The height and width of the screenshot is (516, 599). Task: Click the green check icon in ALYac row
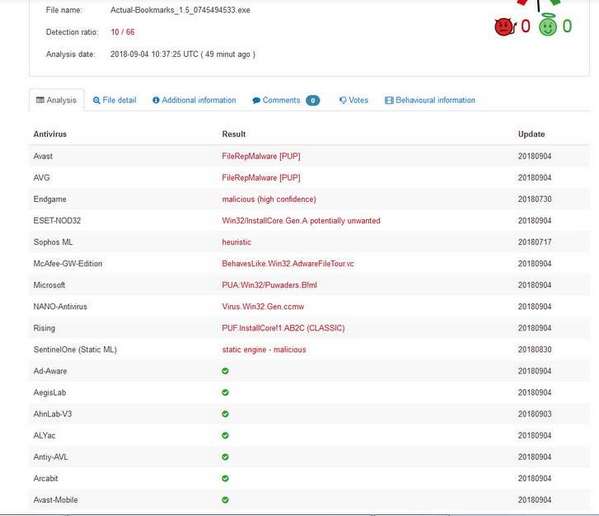click(225, 435)
